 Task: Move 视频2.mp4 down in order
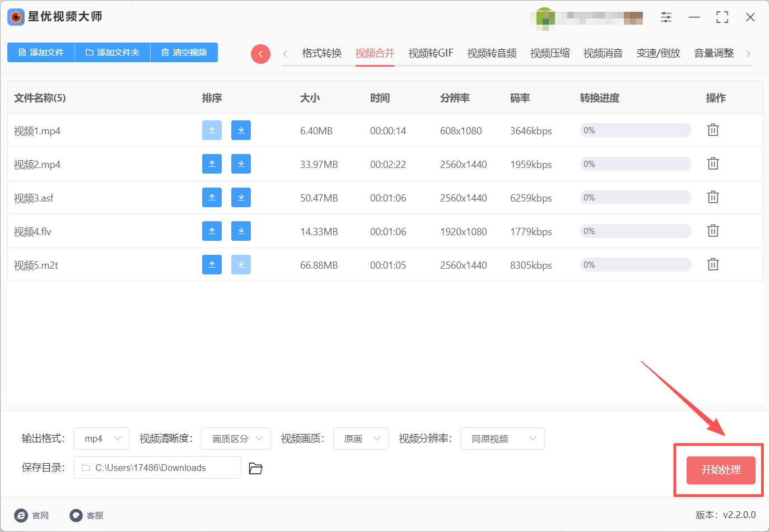click(241, 164)
